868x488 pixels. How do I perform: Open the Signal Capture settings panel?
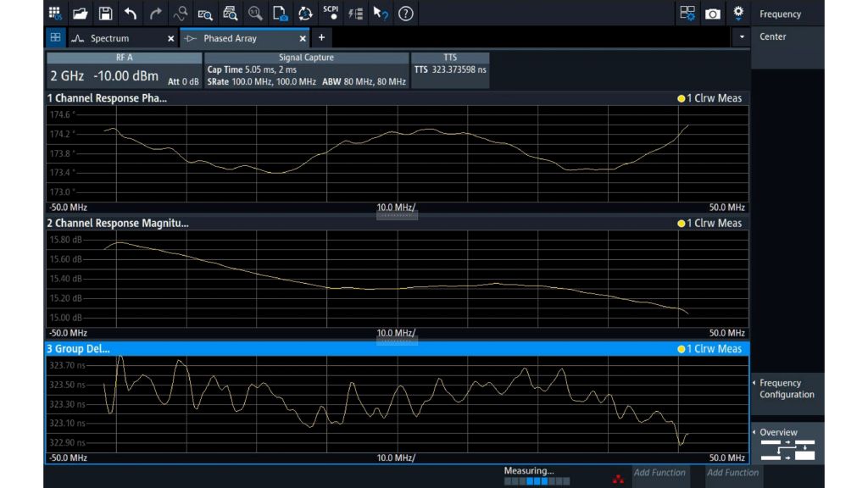point(306,70)
